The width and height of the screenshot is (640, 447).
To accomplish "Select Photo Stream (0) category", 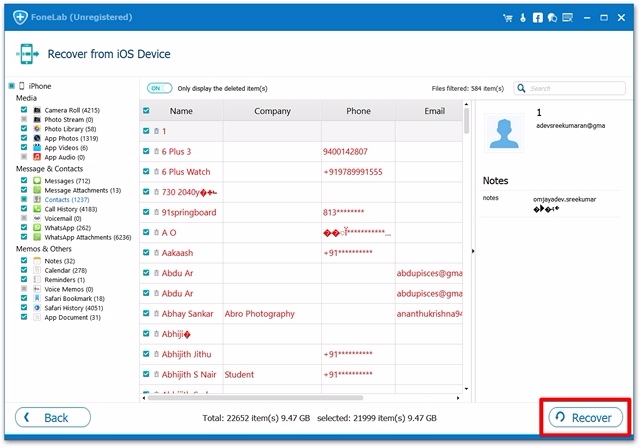I will tap(69, 120).
